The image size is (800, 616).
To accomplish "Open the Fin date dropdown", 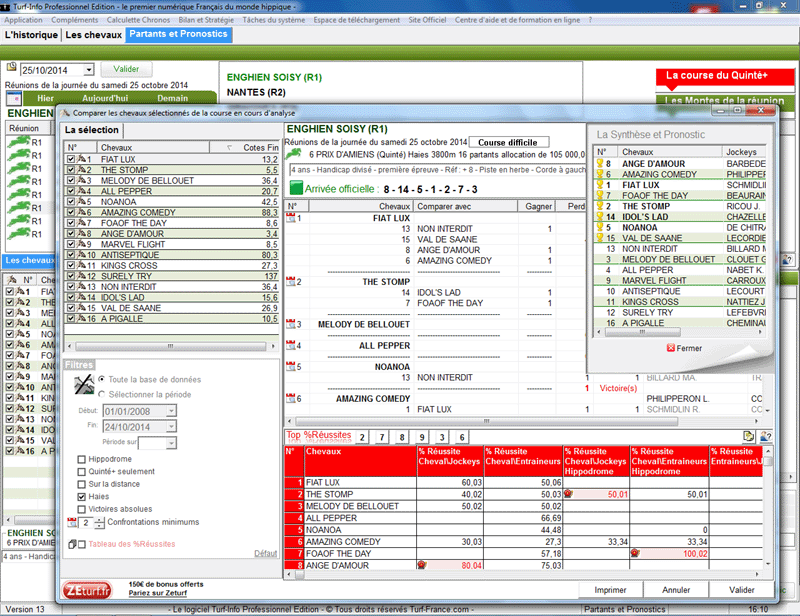I will click(x=171, y=427).
